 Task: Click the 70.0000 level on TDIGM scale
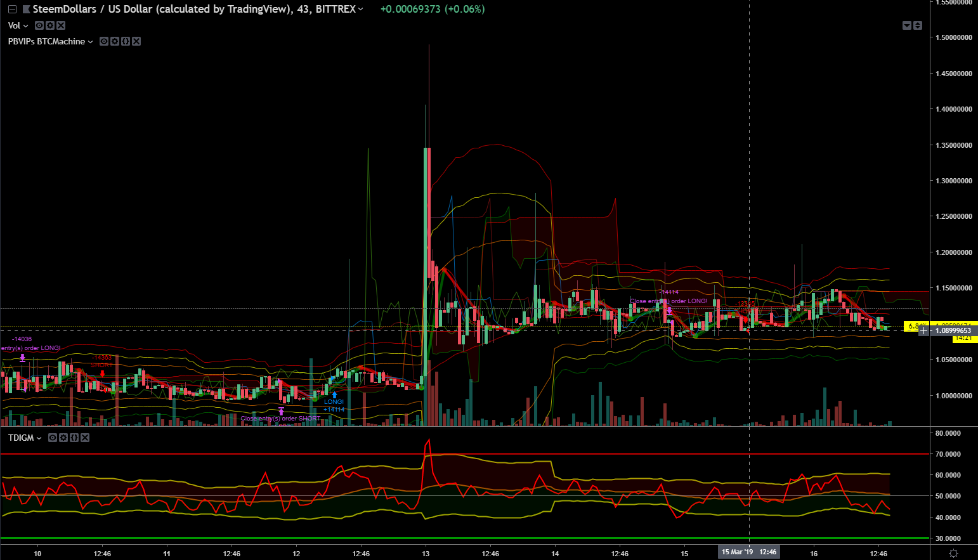pos(948,454)
